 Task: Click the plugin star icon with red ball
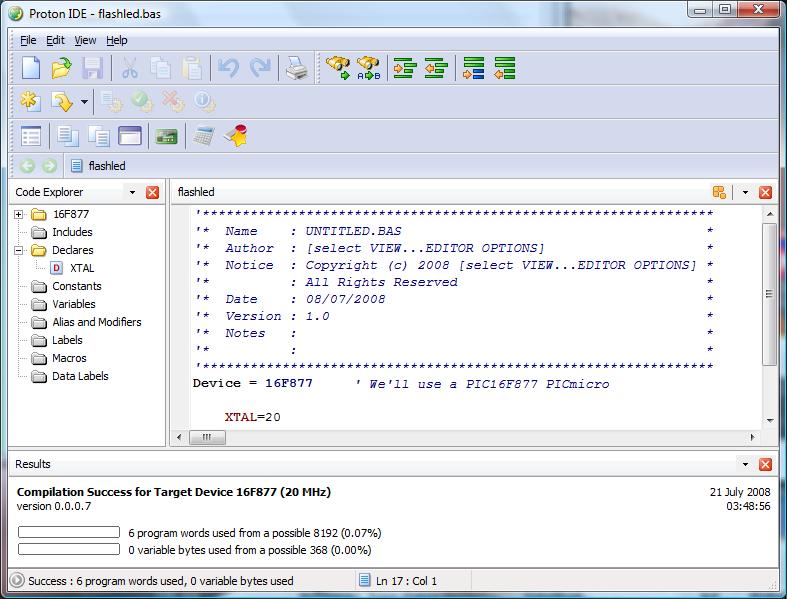tap(235, 136)
